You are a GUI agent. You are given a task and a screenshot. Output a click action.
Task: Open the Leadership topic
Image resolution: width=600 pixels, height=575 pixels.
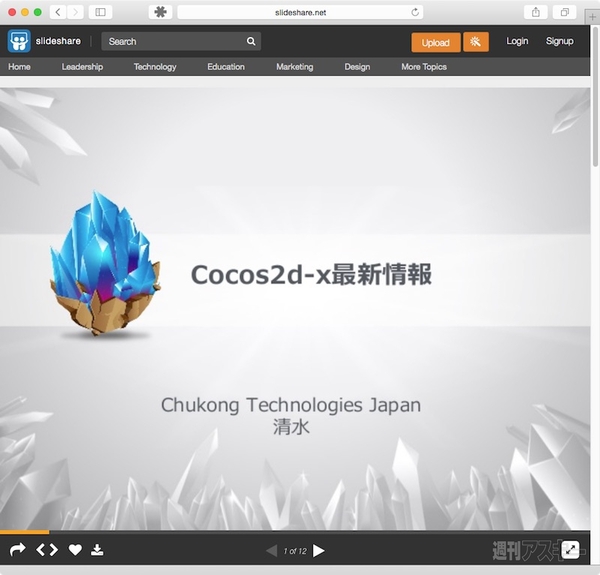point(82,67)
